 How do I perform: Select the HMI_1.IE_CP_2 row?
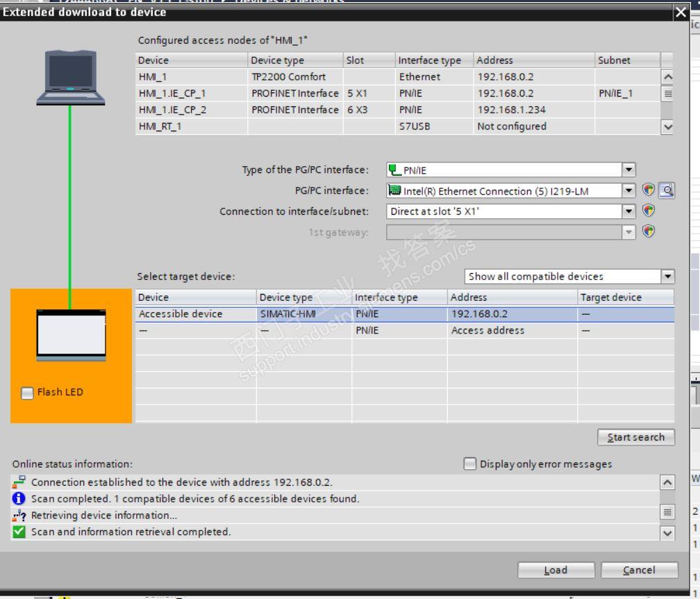(397, 110)
